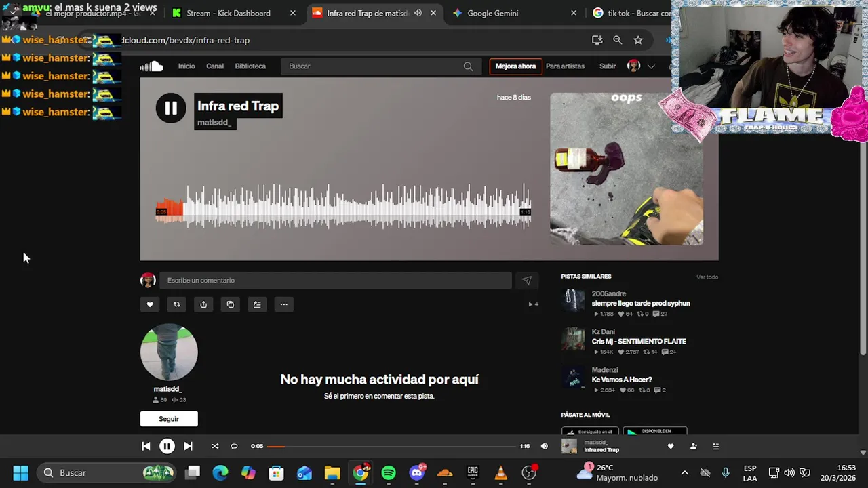The width and height of the screenshot is (868, 488).
Task: Repost the track with the repost icon
Action: coord(176,304)
